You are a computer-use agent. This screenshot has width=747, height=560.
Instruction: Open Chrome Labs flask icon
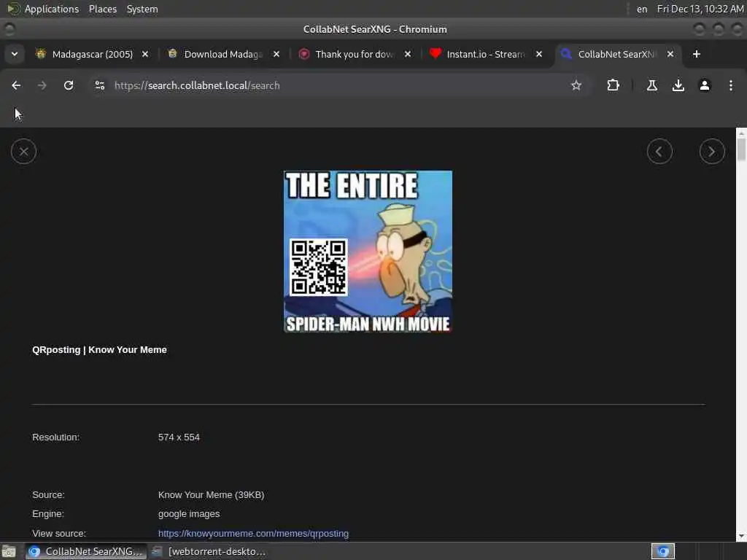(x=651, y=85)
